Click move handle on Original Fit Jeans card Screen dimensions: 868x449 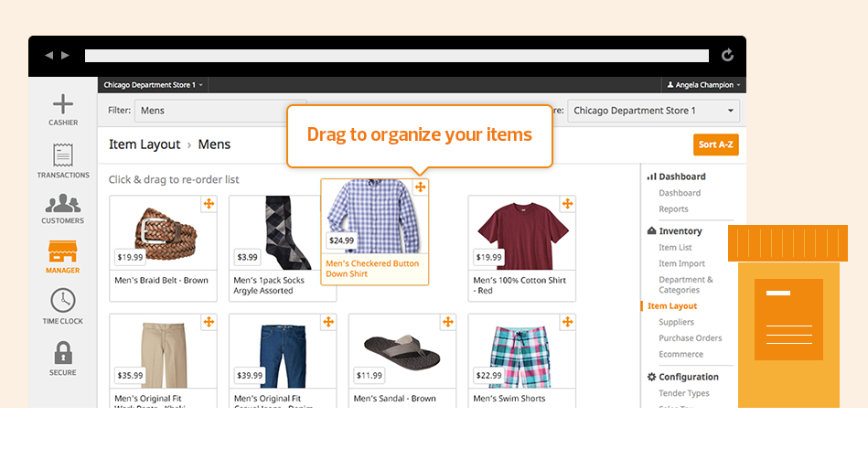pos(328,322)
